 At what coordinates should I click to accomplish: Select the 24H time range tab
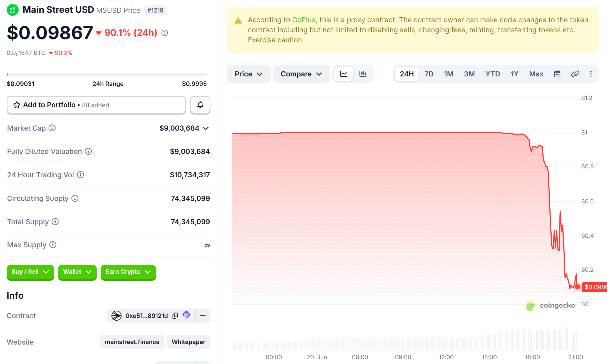click(407, 74)
